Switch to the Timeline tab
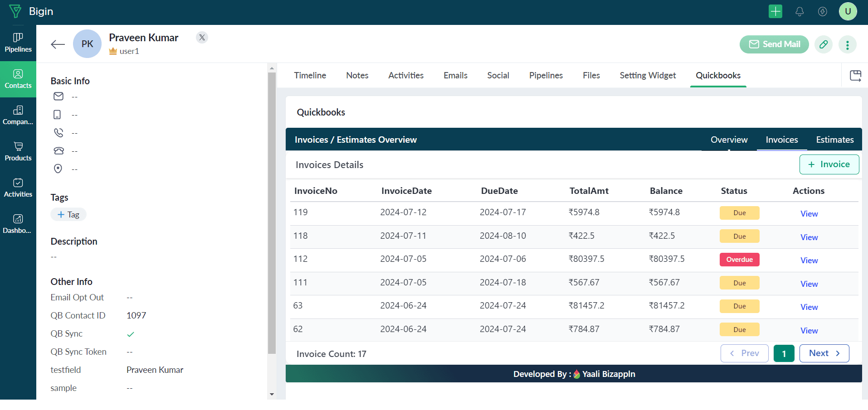The height and width of the screenshot is (410, 868). pyautogui.click(x=310, y=76)
